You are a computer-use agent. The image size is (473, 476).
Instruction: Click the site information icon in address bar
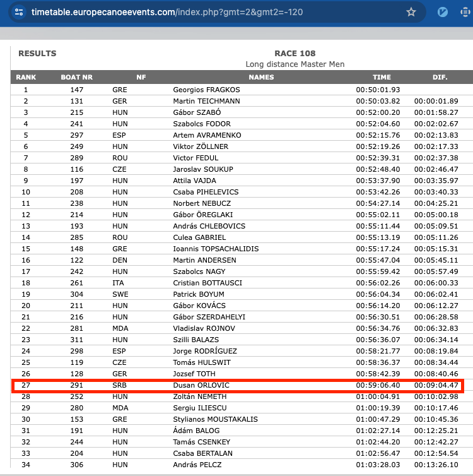click(19, 12)
